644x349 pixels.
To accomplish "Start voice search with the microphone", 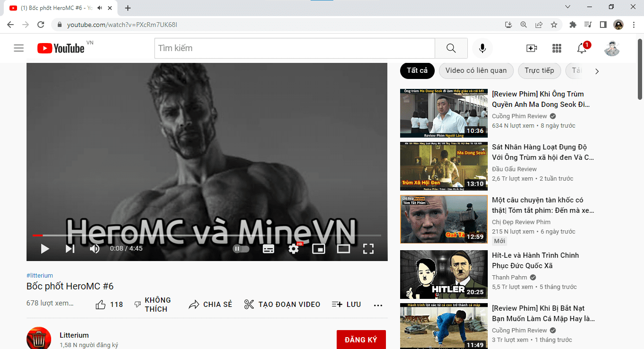I will point(483,48).
